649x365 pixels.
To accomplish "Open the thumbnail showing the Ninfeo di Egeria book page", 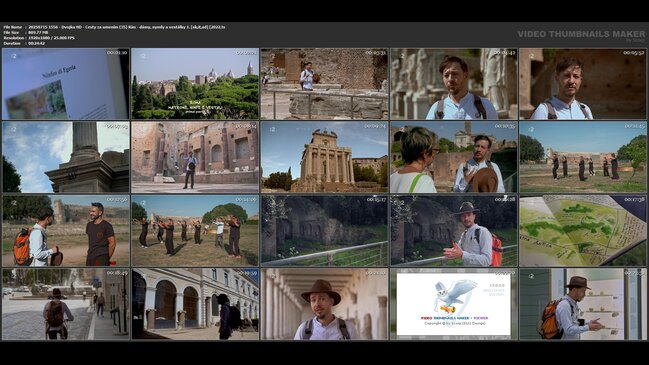I will [x=66, y=84].
